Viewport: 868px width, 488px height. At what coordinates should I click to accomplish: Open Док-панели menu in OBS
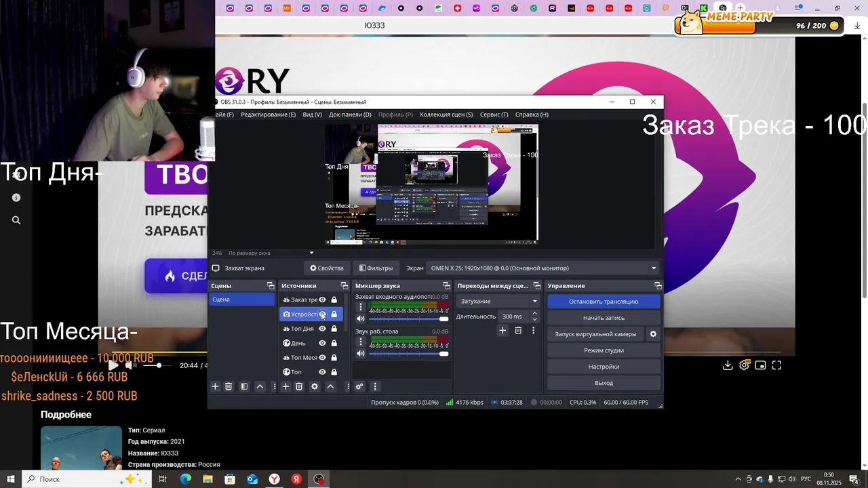tap(350, 115)
